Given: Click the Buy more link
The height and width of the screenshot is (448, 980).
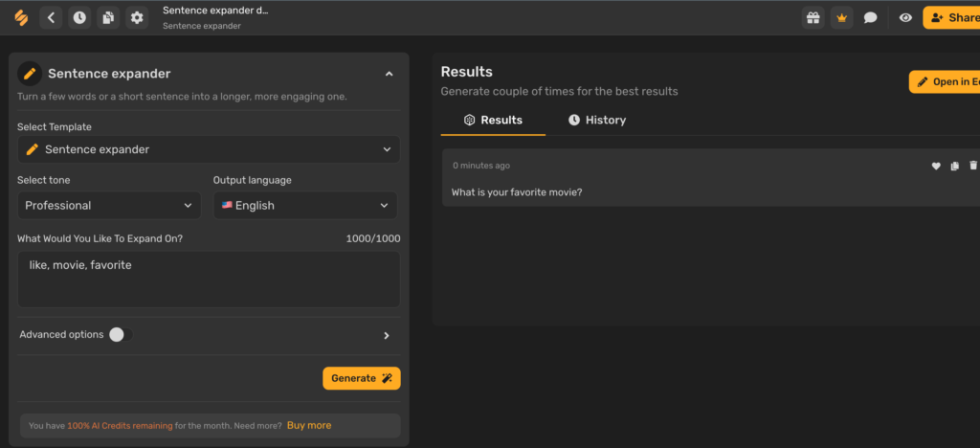Looking at the screenshot, I should [309, 425].
